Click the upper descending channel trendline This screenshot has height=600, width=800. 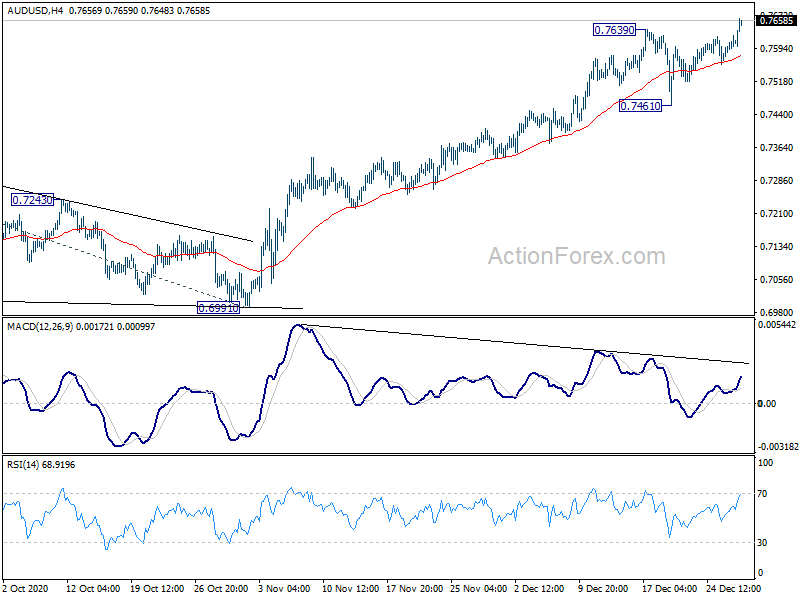(x=128, y=214)
